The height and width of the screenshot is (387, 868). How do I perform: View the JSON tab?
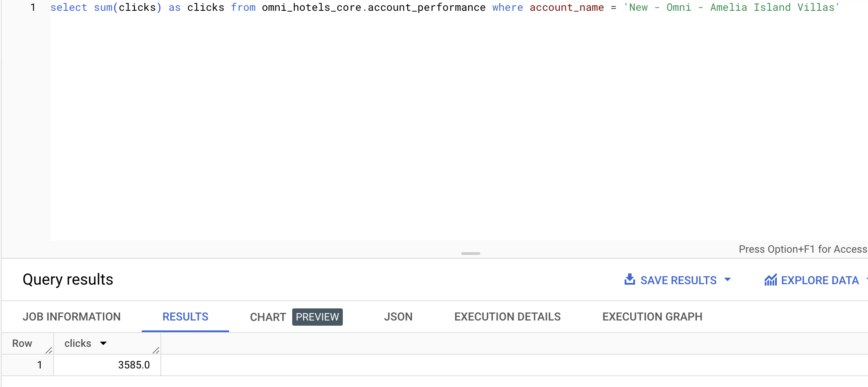(398, 317)
